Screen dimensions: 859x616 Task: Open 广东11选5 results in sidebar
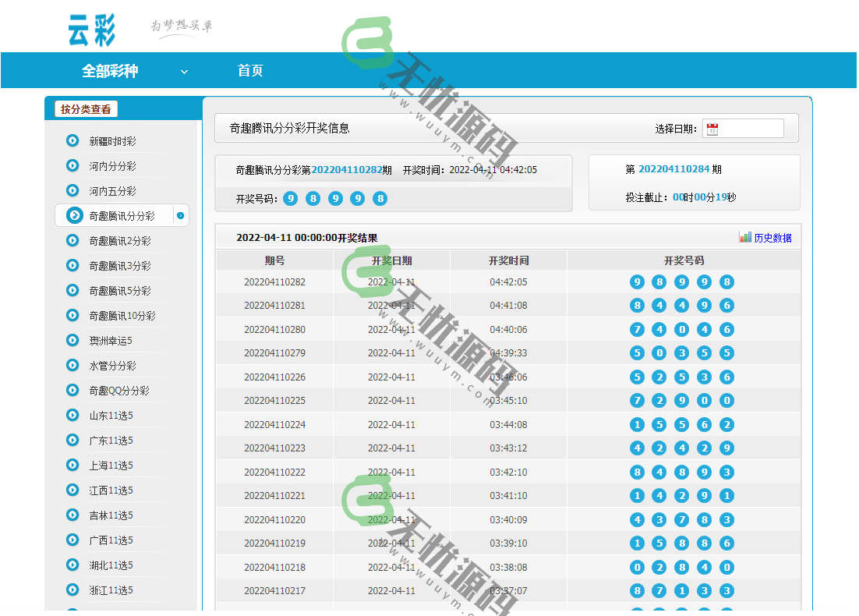[x=112, y=440]
